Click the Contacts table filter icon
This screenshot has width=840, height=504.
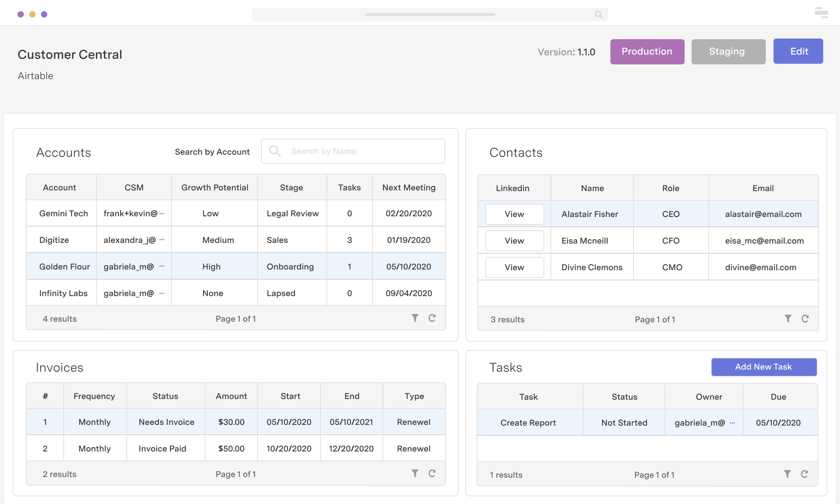click(x=788, y=318)
